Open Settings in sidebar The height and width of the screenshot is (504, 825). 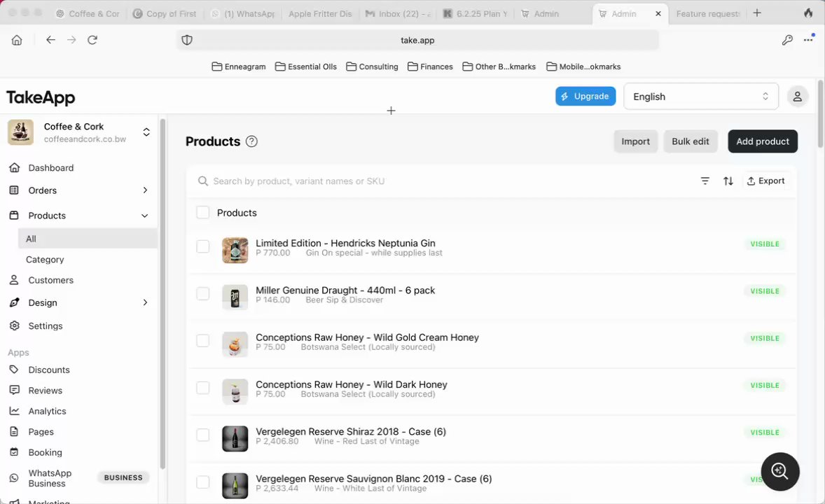(46, 325)
